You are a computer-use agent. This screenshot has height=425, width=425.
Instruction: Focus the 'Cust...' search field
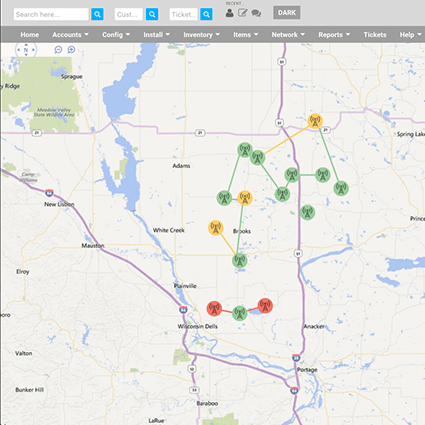point(129,14)
